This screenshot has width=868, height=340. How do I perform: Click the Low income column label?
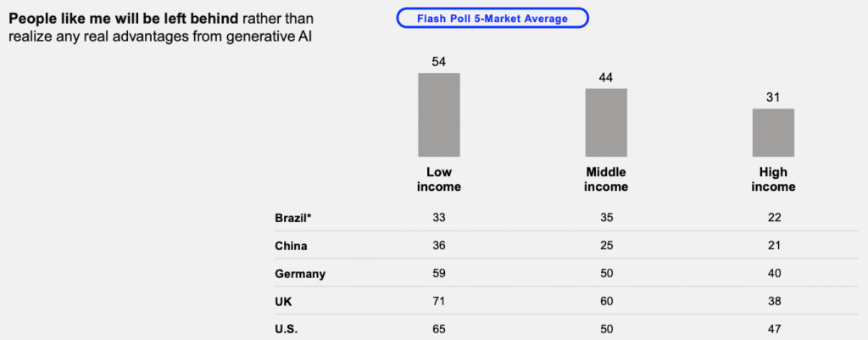tap(438, 179)
